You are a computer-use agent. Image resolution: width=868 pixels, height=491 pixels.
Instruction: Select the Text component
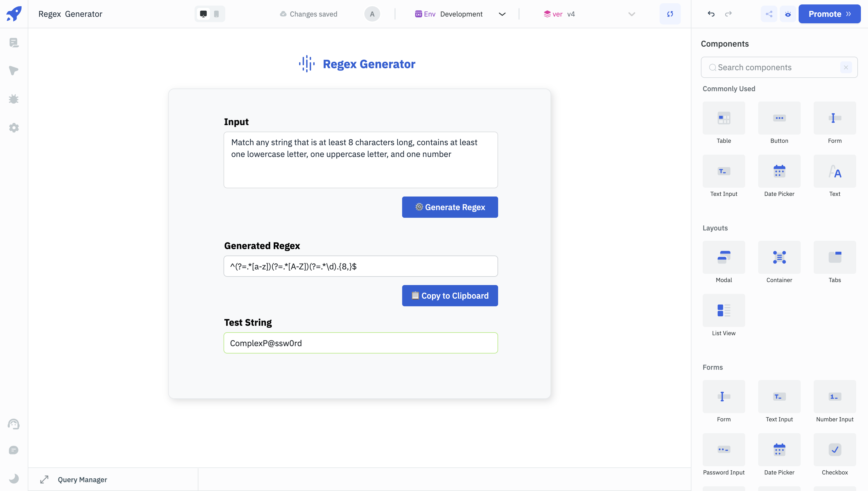(x=835, y=176)
